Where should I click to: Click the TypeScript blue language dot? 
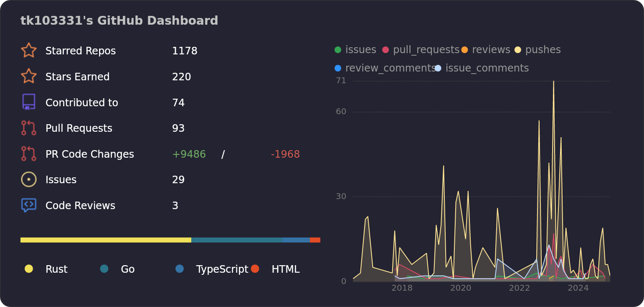coord(180,269)
